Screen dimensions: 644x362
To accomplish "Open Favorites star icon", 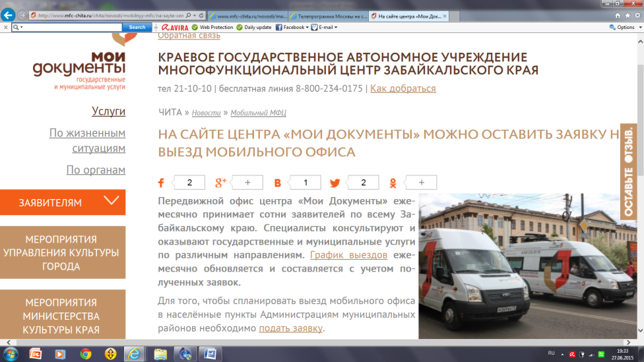I will 628,16.
